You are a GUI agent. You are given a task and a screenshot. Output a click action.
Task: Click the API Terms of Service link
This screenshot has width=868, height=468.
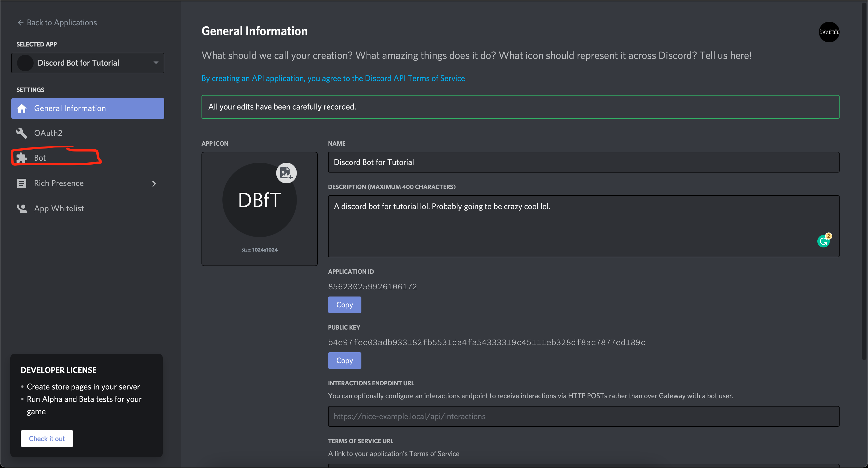tap(414, 78)
